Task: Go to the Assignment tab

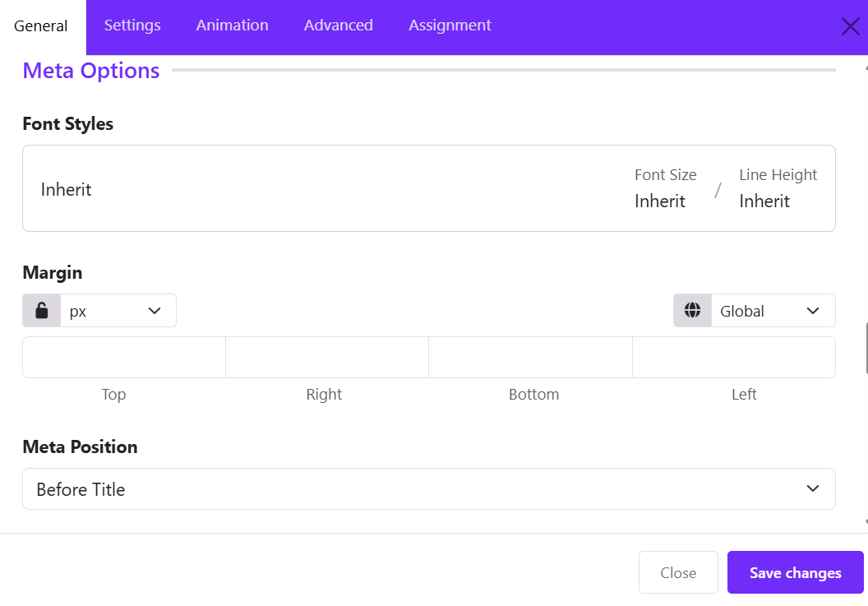Action: [x=450, y=25]
